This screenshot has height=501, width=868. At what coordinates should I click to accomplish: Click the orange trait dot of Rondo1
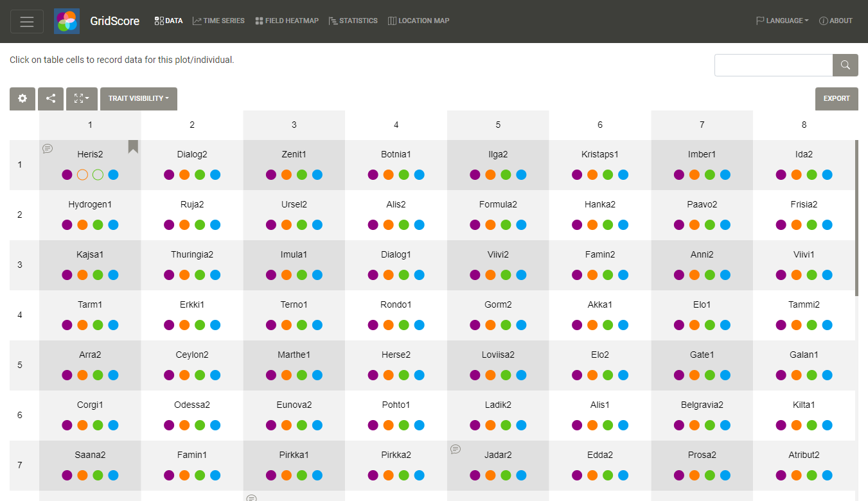click(388, 325)
